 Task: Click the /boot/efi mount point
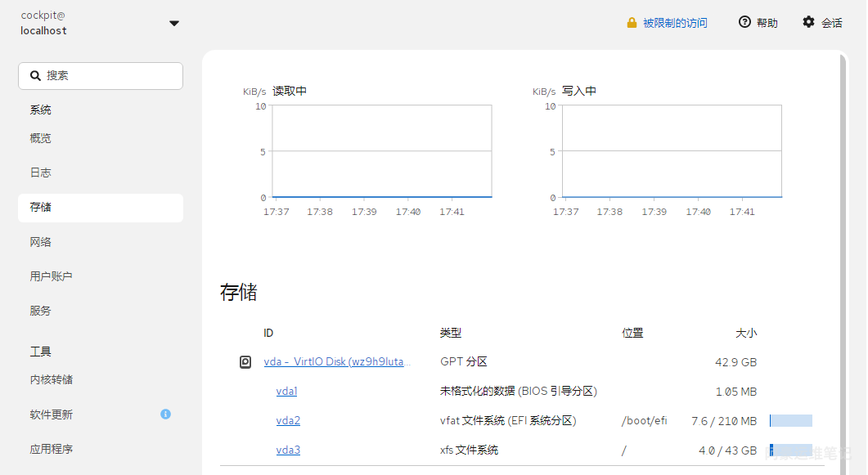(645, 420)
